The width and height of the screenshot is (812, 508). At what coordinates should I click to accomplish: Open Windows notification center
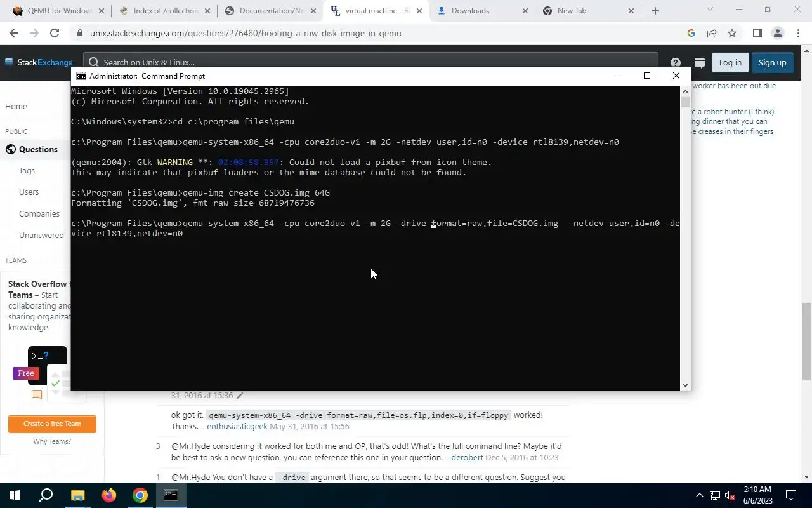(x=791, y=495)
